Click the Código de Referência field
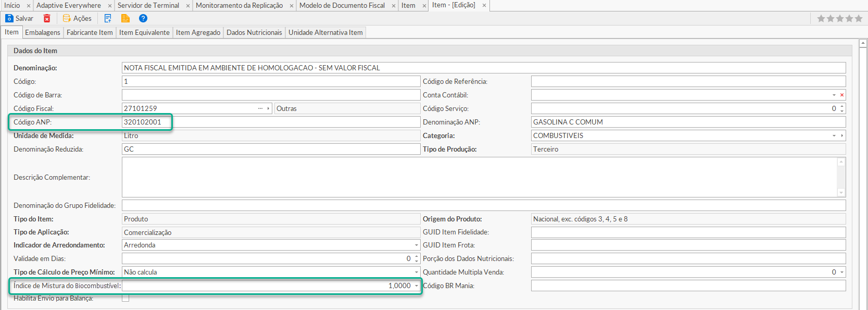This screenshot has width=868, height=310. 688,81
